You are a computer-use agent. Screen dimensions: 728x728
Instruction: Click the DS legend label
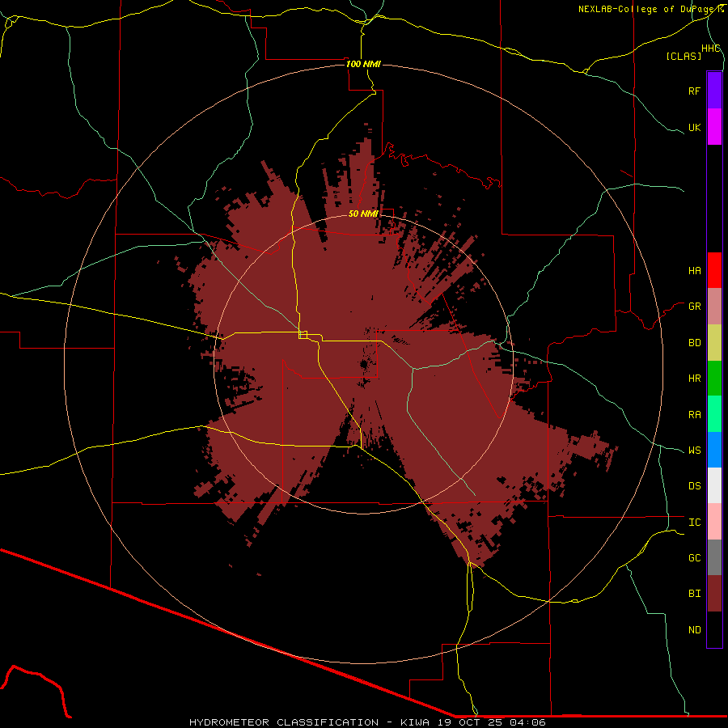pos(694,485)
